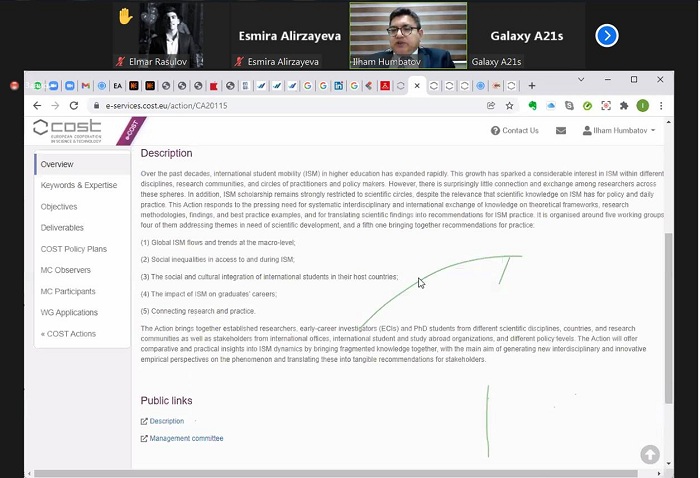Open the tab search dropdown arrow

tap(581, 79)
